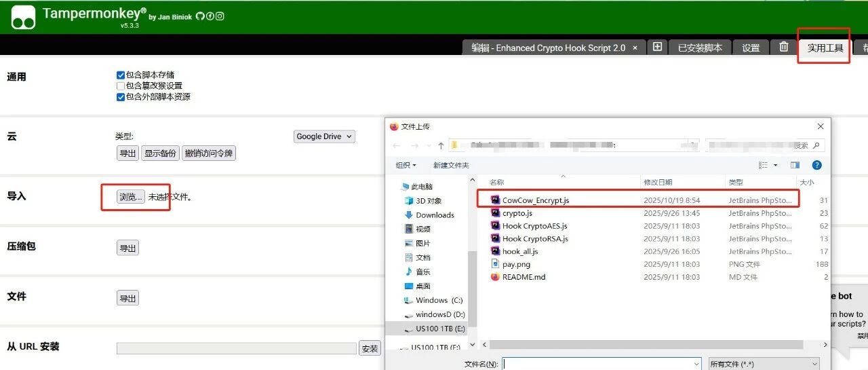Click the new script plus tab icon

[656, 47]
